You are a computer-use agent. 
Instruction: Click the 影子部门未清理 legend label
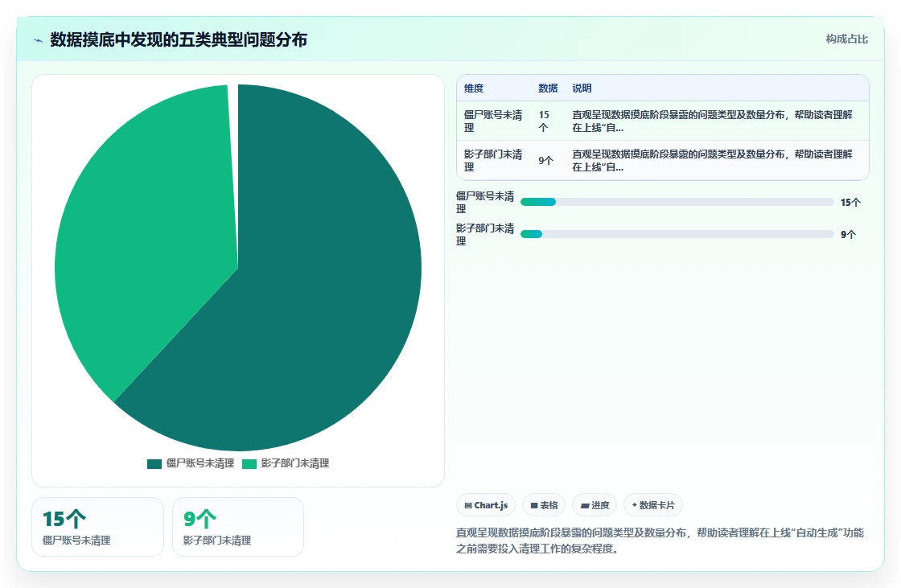coord(294,463)
